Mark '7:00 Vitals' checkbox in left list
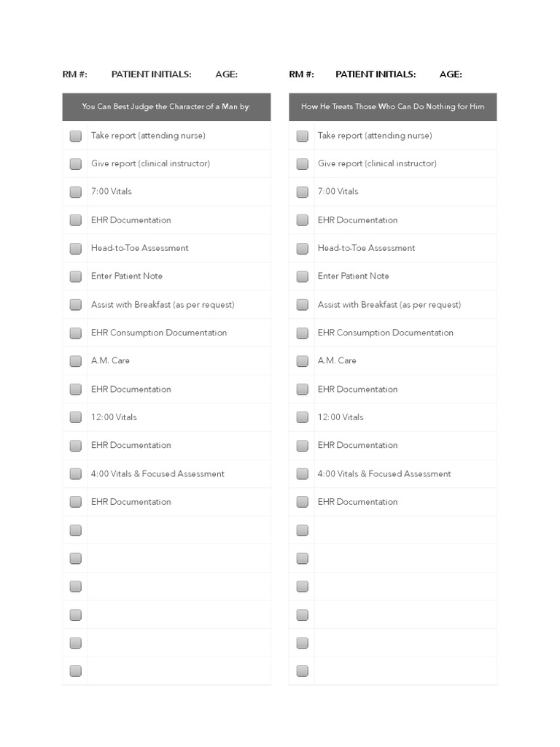The width and height of the screenshot is (560, 747). [x=76, y=192]
